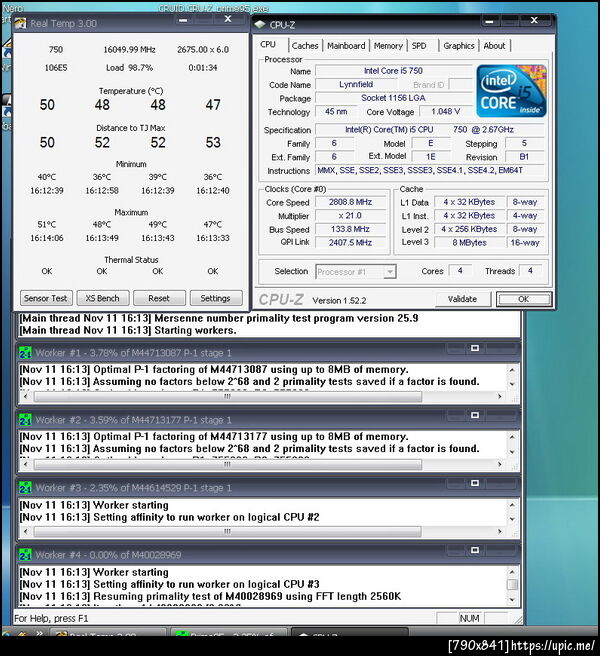
Task: Minimize the Real Temp window
Action: click(183, 20)
